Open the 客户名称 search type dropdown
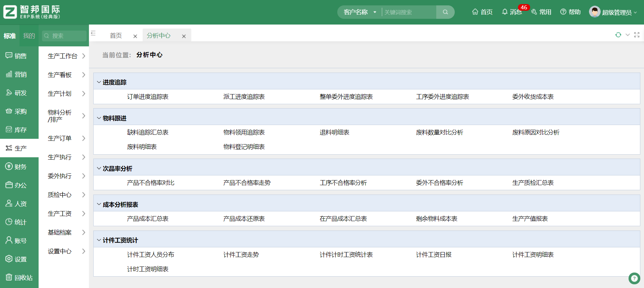644x288 pixels. (360, 12)
